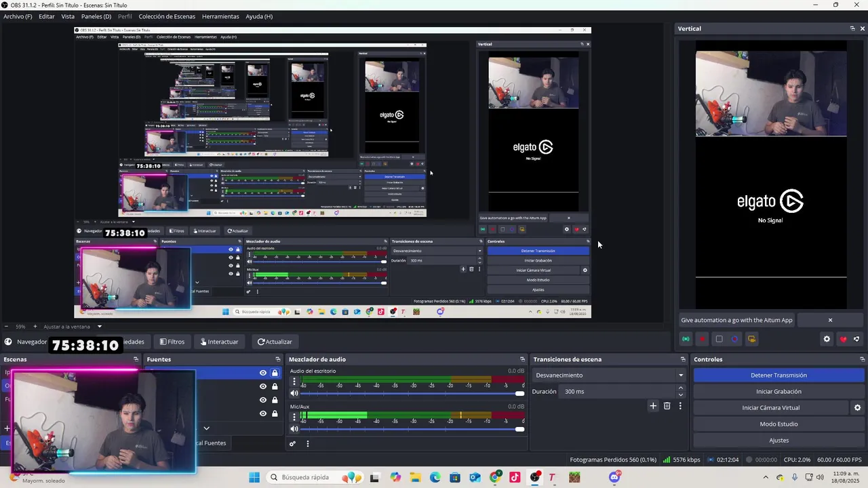
Task: Open the Herramientas menu
Action: 220,16
